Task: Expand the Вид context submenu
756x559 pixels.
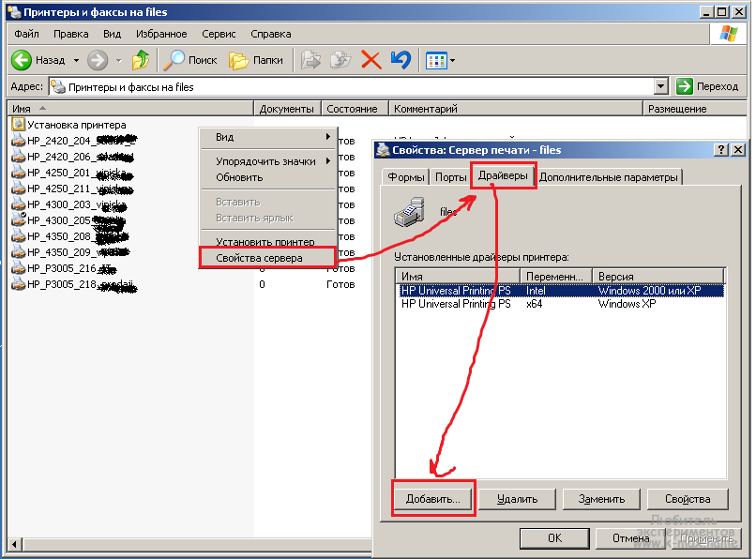Action: (x=267, y=137)
